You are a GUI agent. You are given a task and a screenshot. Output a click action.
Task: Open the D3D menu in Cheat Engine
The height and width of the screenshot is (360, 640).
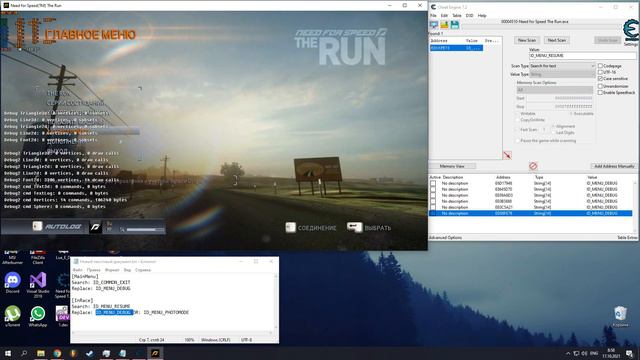(x=469, y=16)
